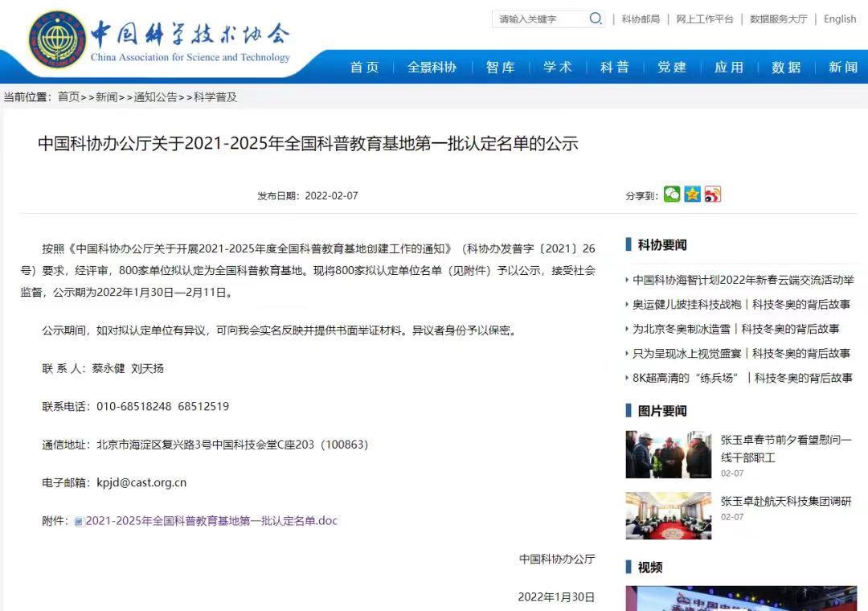
Task: Click breadcrumb 科学普及 link
Action: (215, 97)
